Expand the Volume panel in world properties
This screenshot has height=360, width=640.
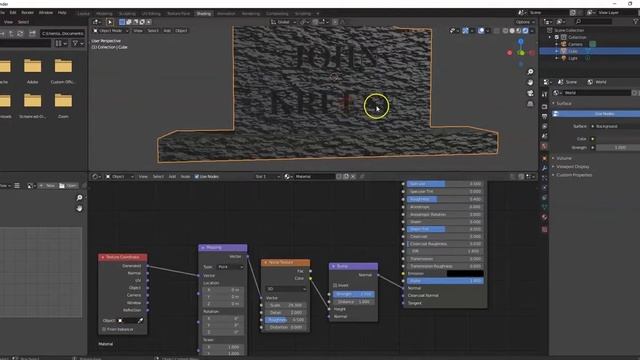(x=564, y=158)
